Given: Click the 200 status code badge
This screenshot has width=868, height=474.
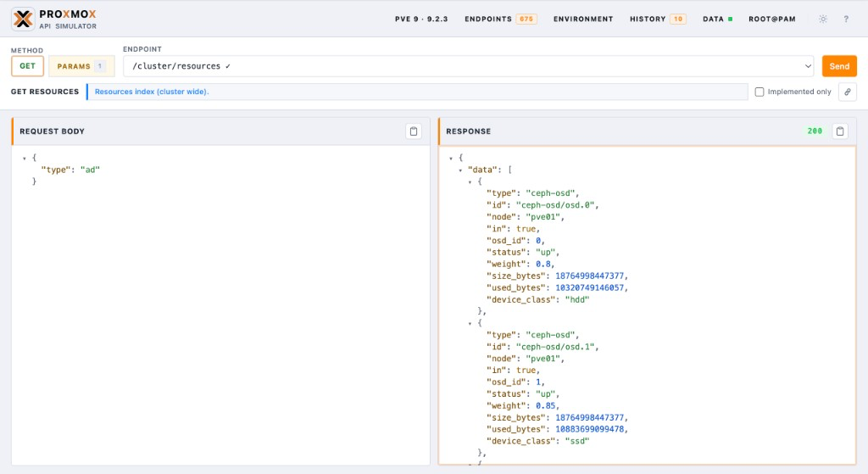Looking at the screenshot, I should pyautogui.click(x=815, y=131).
